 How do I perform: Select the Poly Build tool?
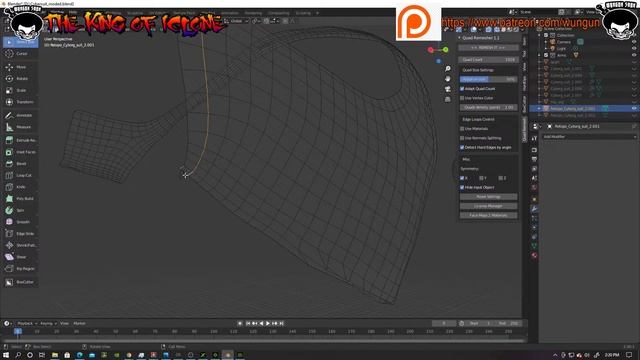click(x=20, y=198)
